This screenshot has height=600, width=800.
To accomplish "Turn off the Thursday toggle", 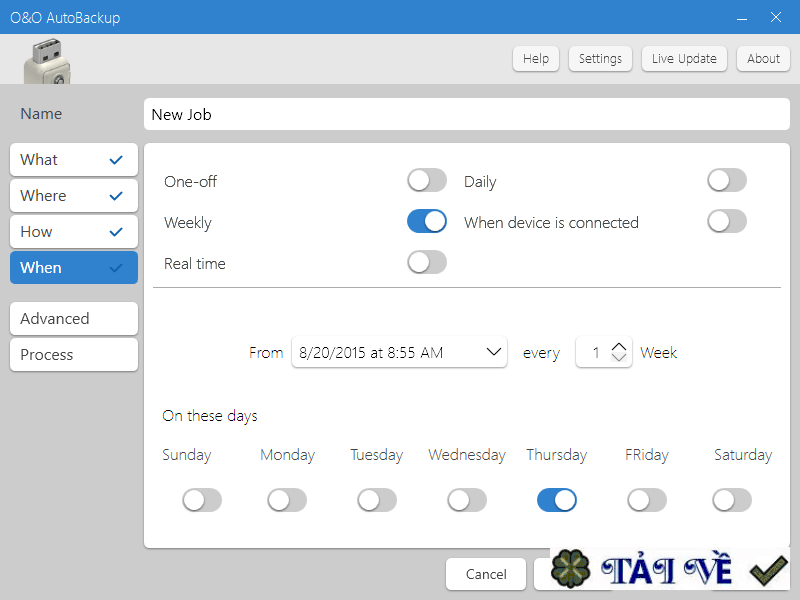I will [557, 500].
